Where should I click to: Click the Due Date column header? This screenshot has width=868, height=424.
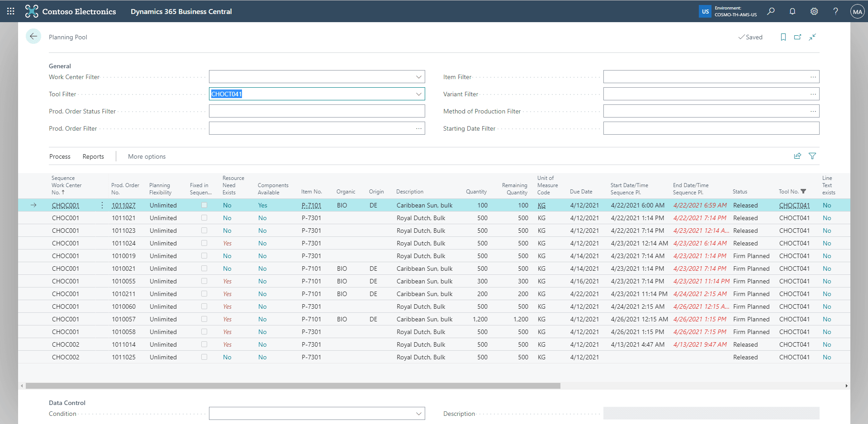click(581, 192)
